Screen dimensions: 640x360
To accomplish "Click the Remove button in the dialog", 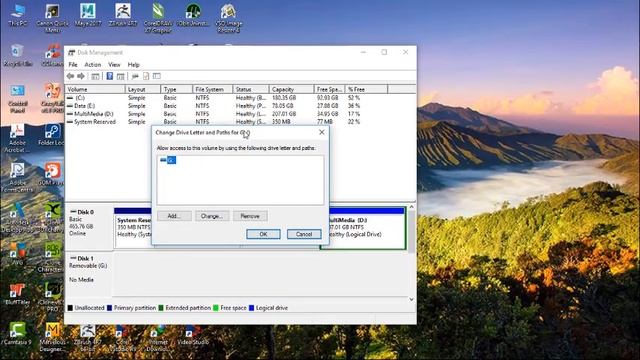I will coord(250,216).
